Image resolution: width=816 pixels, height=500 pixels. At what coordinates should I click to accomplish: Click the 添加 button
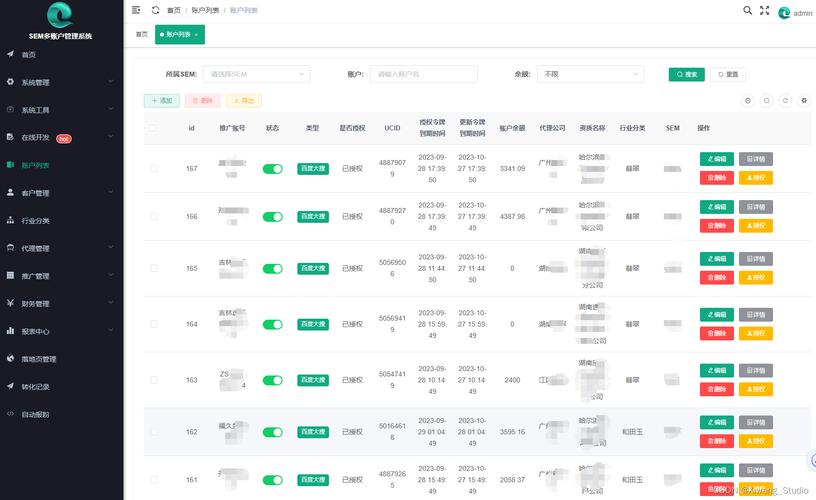[162, 101]
